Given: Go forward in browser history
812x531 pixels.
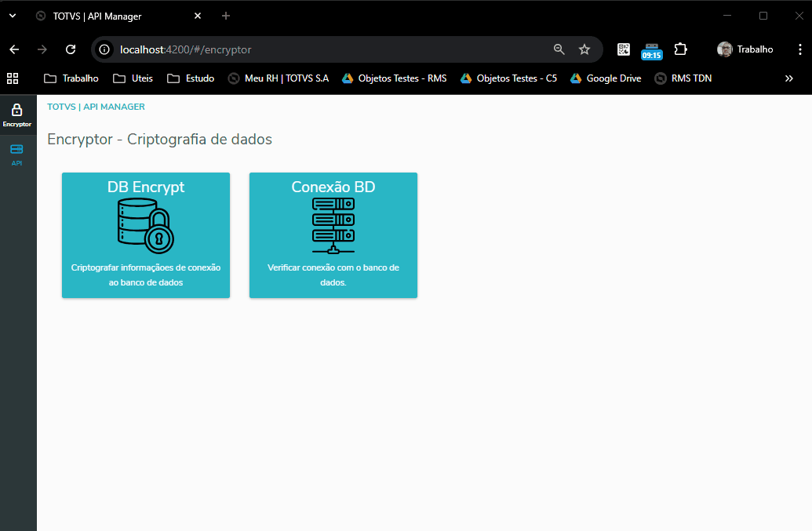Looking at the screenshot, I should [x=42, y=49].
